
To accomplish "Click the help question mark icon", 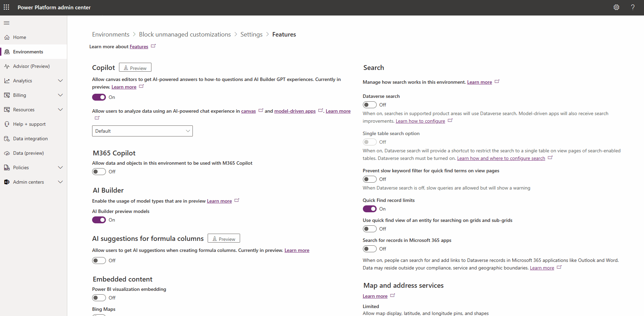I will click(x=633, y=7).
